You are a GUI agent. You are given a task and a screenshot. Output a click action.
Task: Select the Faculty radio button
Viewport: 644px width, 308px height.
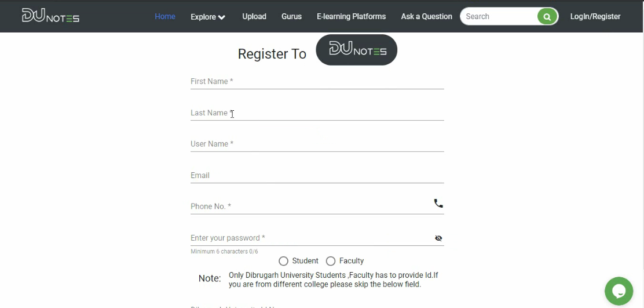pos(331,261)
